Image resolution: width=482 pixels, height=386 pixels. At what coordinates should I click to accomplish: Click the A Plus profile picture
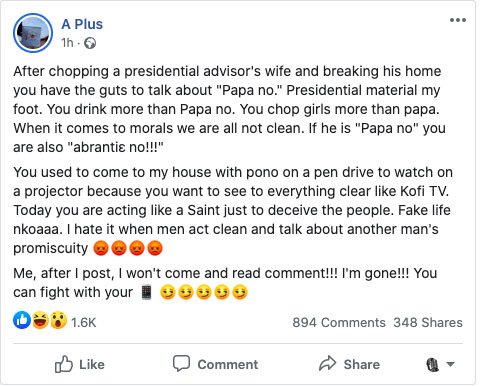[33, 33]
